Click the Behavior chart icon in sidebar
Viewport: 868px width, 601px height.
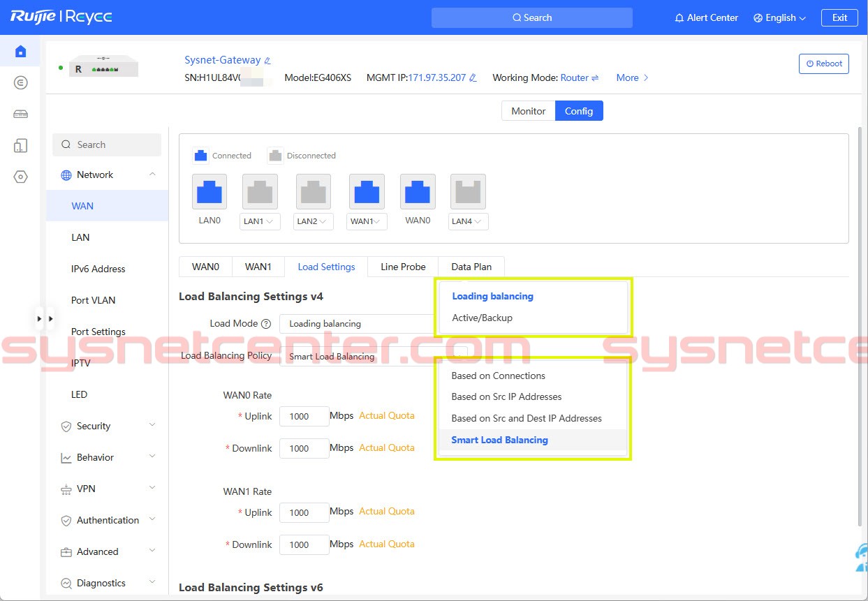[66, 457]
